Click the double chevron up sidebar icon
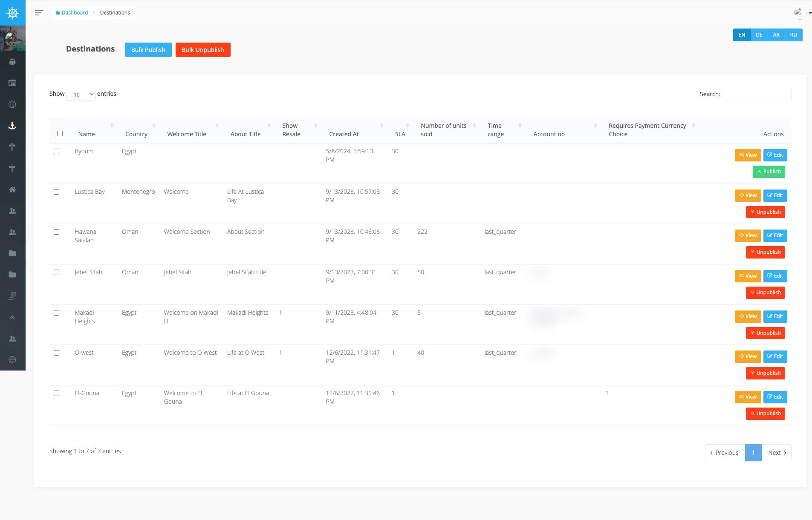The image size is (812, 520). [12, 317]
